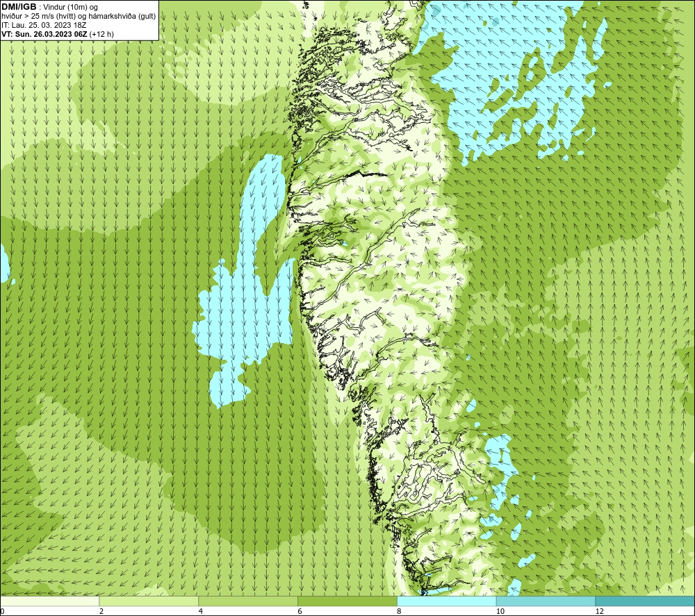Viewport: 695px width, 616px height.
Task: Click the legend scale label '10'
Action: [500, 611]
